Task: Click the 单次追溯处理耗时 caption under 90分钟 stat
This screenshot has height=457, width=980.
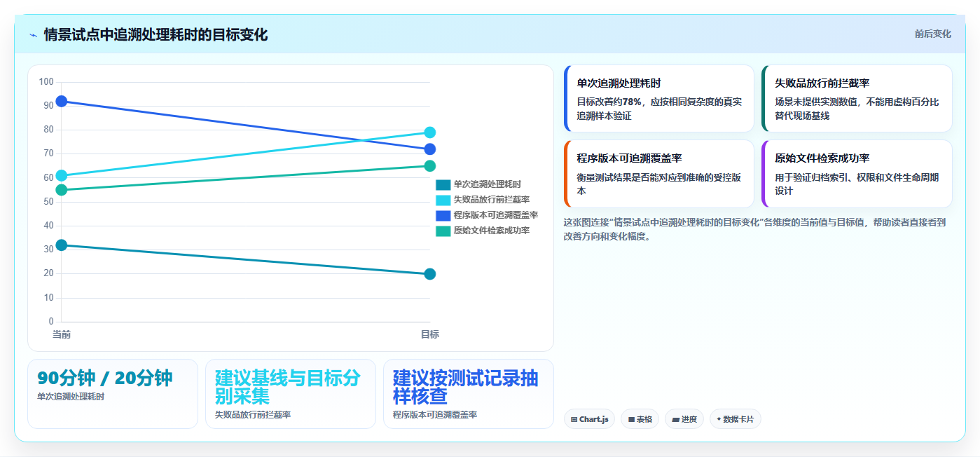Action: click(x=71, y=397)
